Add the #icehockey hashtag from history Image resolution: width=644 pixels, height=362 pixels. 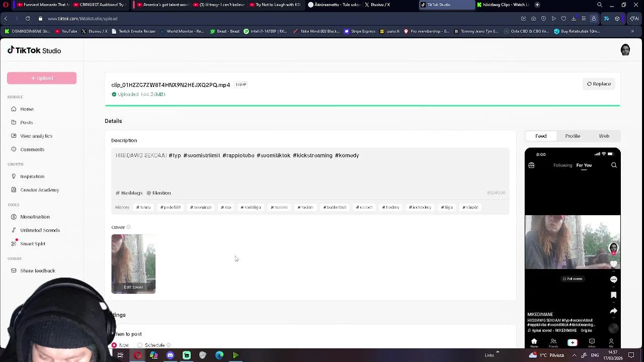click(x=420, y=207)
